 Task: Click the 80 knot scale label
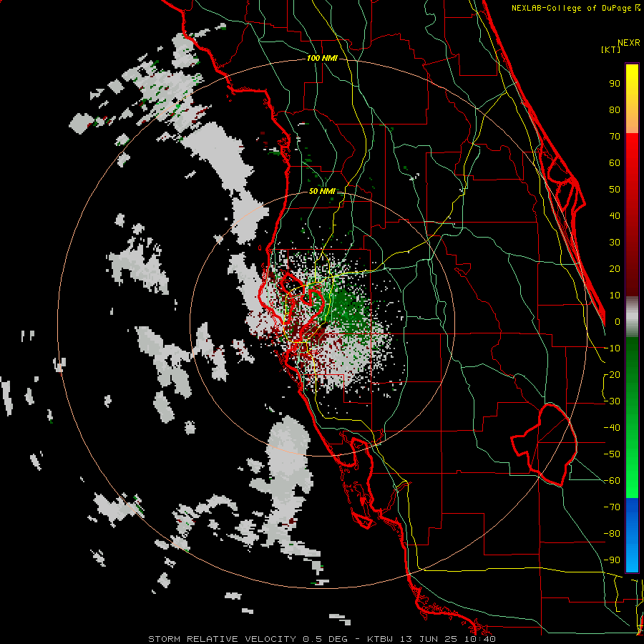(615, 110)
